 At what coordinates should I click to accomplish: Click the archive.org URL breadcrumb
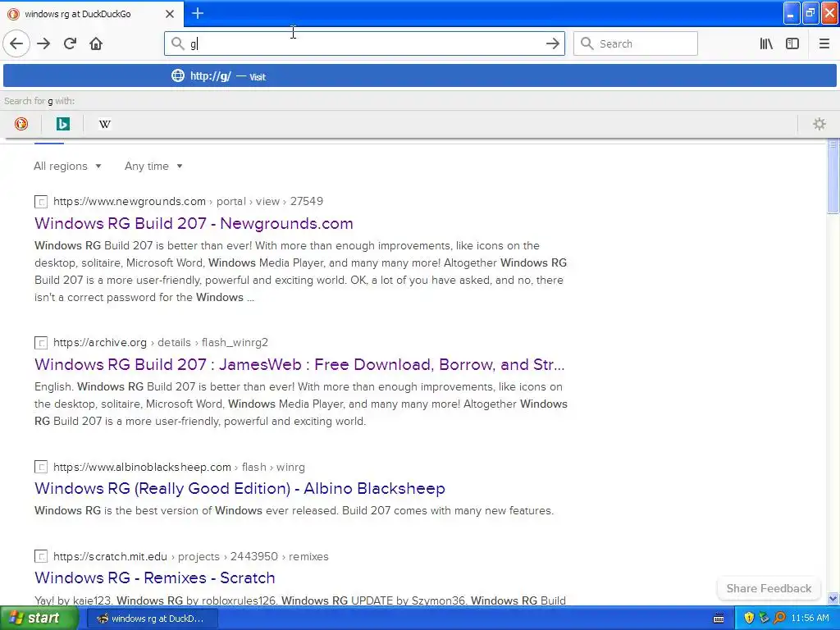(x=161, y=342)
